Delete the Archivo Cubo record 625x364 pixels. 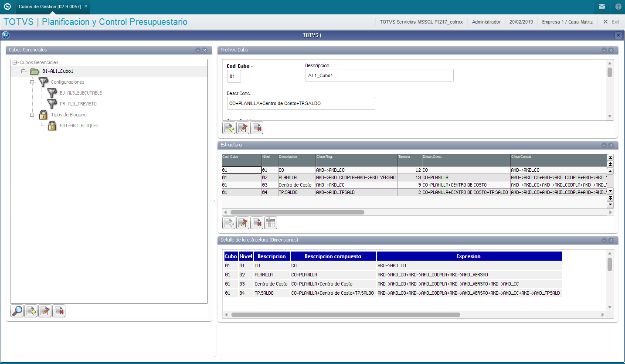(x=257, y=128)
